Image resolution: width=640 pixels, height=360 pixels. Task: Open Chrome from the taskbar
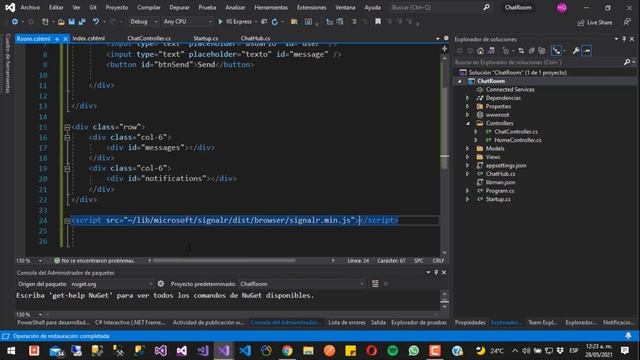pos(287,351)
